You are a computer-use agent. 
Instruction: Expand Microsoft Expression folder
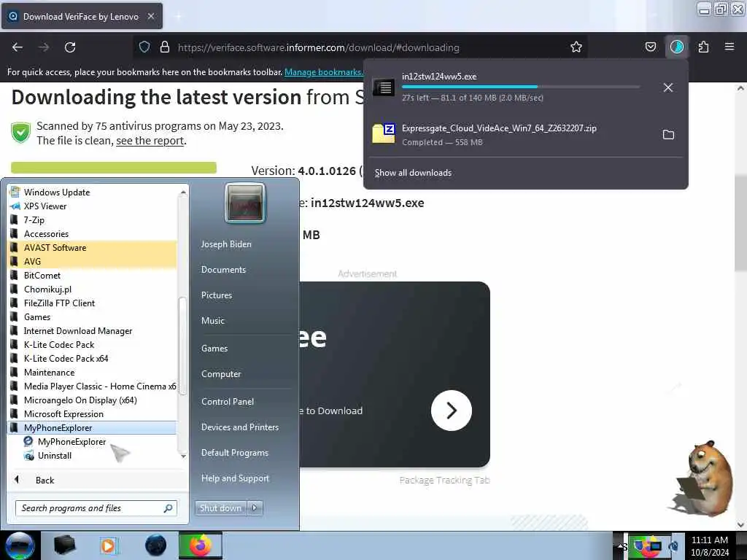[x=63, y=414]
